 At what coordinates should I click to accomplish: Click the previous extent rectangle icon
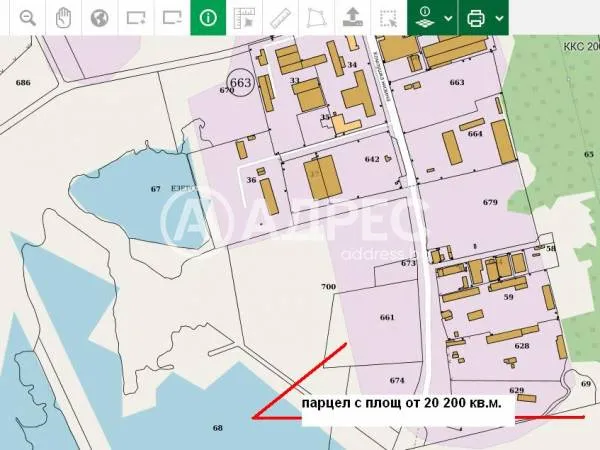[x=171, y=18]
